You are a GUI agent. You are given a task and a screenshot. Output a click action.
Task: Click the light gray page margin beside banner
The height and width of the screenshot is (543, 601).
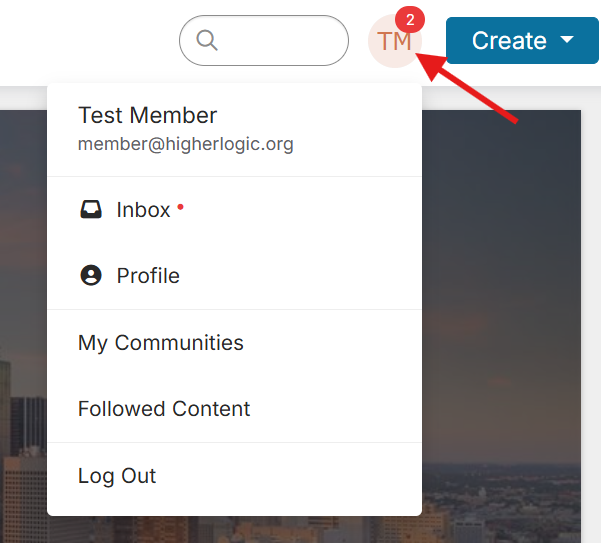pyautogui.click(x=591, y=307)
